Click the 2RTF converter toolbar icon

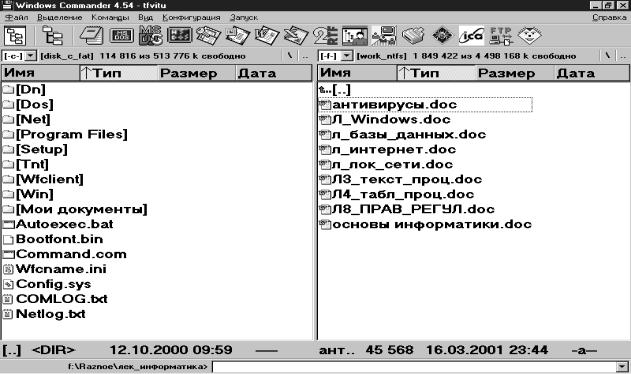pos(326,36)
